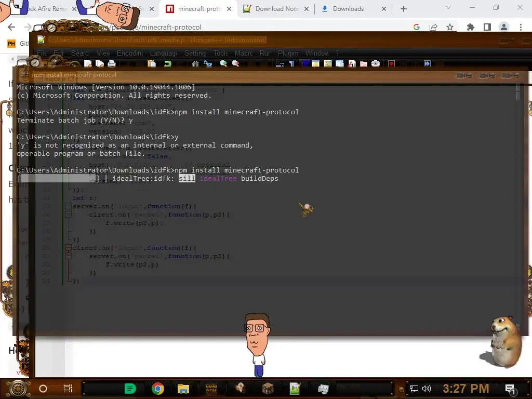Go back with Chrome back arrow
Image resolution: width=532 pixels, height=399 pixels.
[x=11, y=27]
